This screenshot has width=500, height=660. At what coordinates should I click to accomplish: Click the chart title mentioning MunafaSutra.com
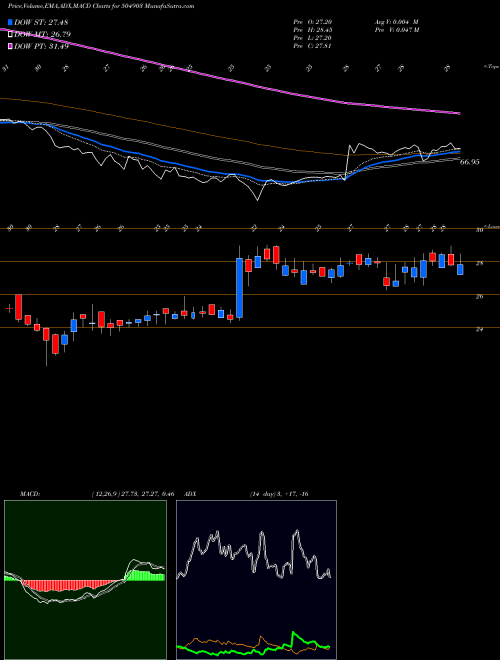101,7
